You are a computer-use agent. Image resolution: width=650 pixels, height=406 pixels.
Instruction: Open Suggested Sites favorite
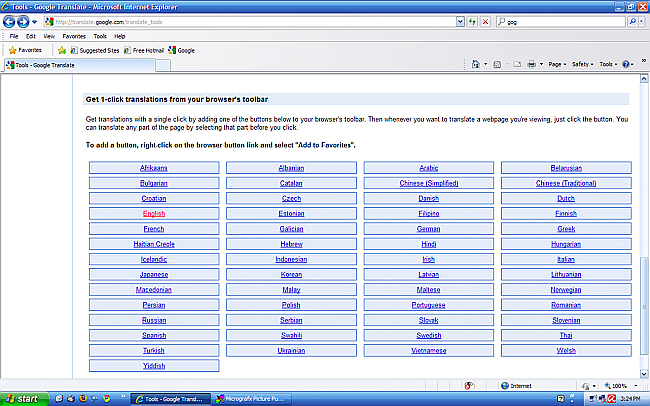coord(95,50)
